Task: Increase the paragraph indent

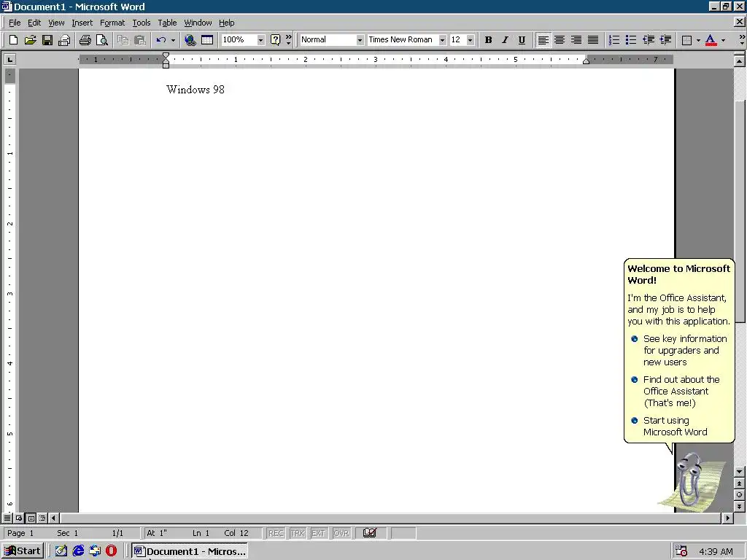Action: click(x=665, y=40)
